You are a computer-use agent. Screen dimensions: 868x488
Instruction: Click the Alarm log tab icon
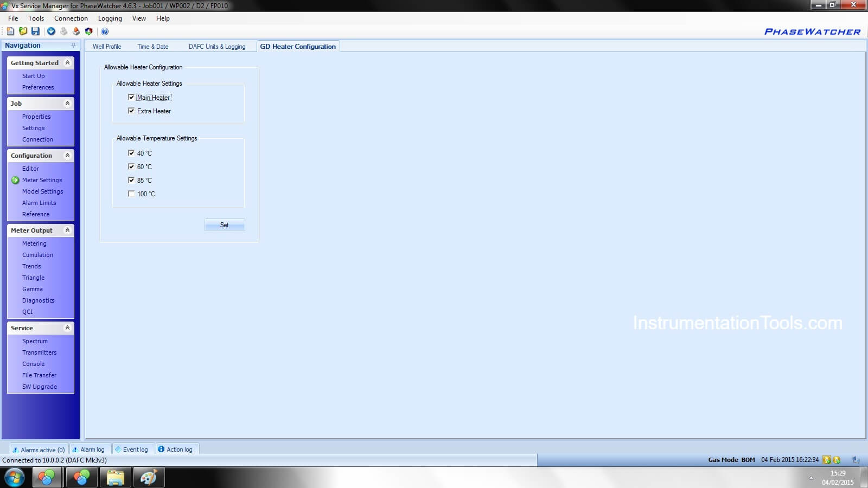click(x=75, y=450)
